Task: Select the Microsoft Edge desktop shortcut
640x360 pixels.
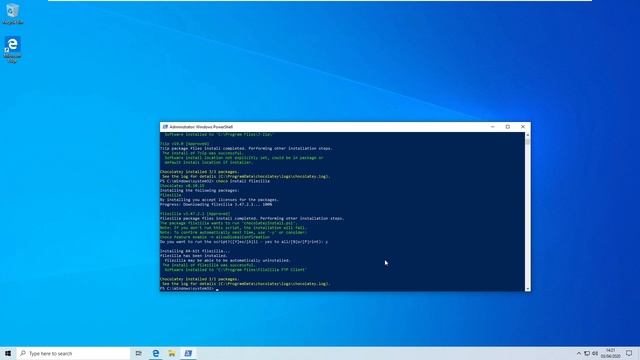Action: [12, 49]
